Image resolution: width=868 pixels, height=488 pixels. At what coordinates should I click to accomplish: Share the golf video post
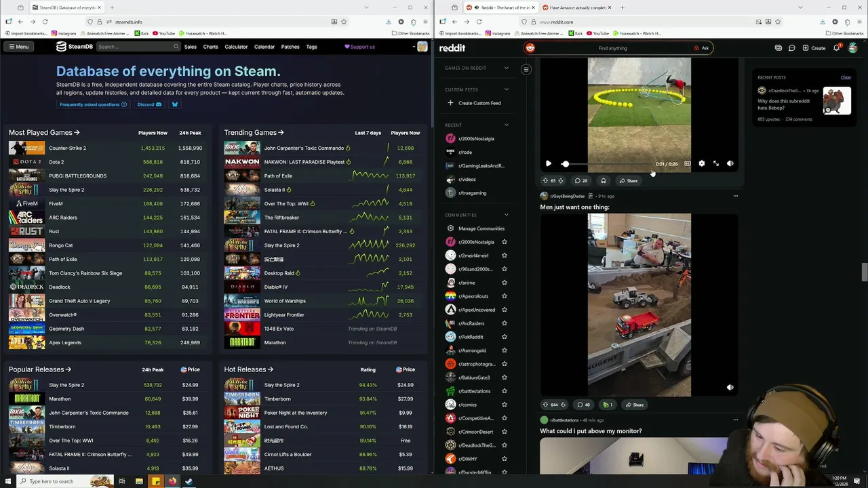(628, 181)
